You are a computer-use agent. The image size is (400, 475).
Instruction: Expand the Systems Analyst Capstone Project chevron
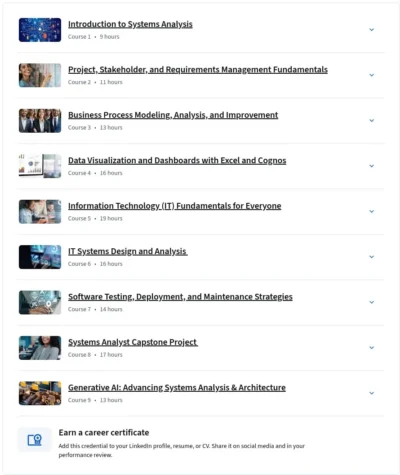coord(372,348)
